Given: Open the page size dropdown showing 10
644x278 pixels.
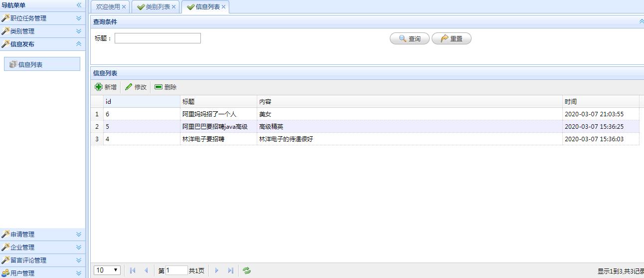Looking at the screenshot, I should [x=107, y=270].
